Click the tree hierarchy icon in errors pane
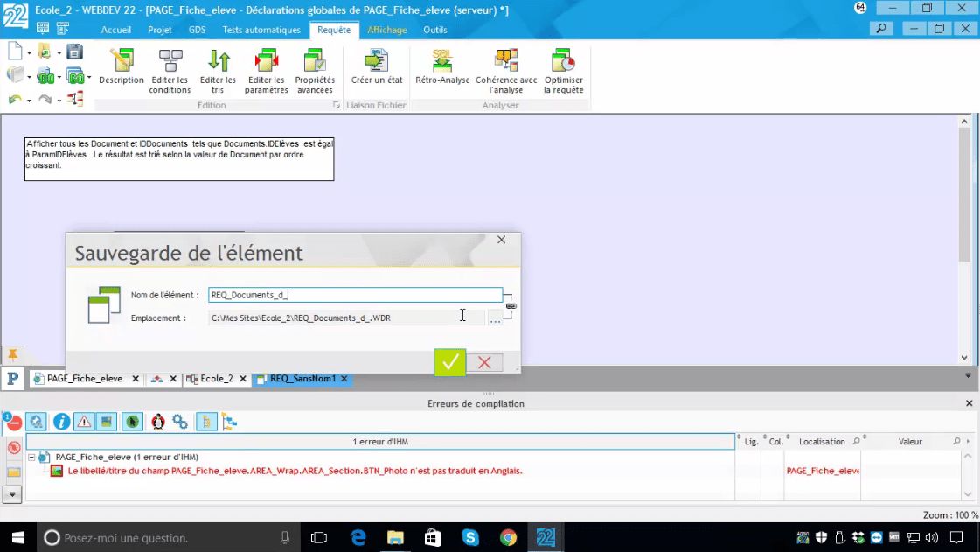The width and height of the screenshot is (980, 552). tap(229, 422)
